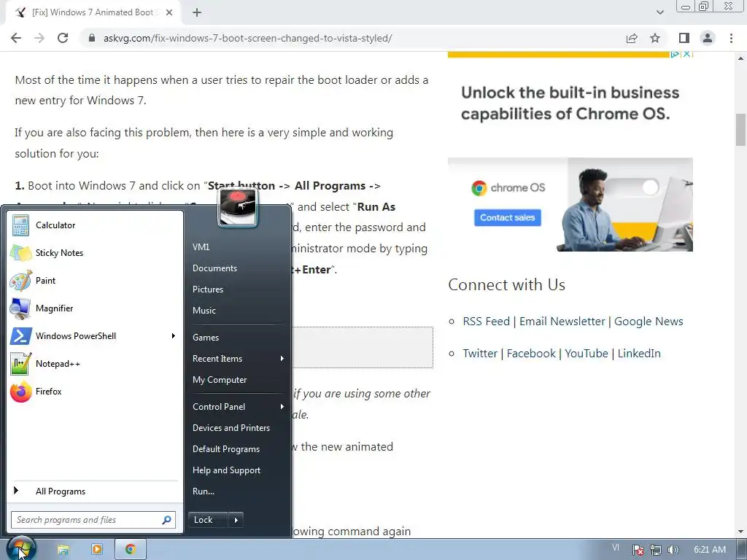747x560 pixels.
Task: Click Search programs and files box
Action: [x=93, y=520]
